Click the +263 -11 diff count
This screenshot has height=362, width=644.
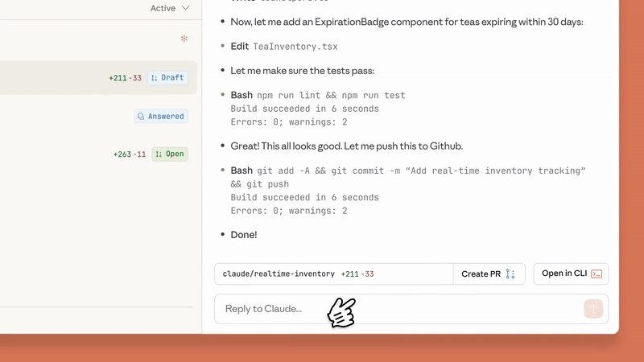(x=130, y=154)
